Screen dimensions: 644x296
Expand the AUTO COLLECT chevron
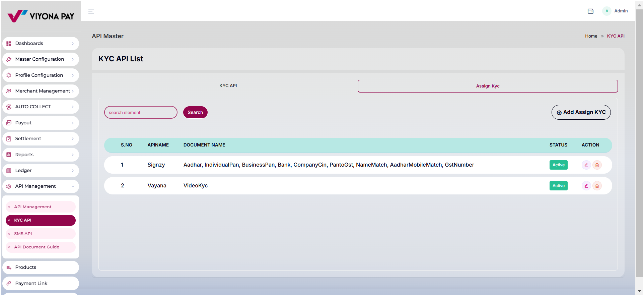pos(73,107)
